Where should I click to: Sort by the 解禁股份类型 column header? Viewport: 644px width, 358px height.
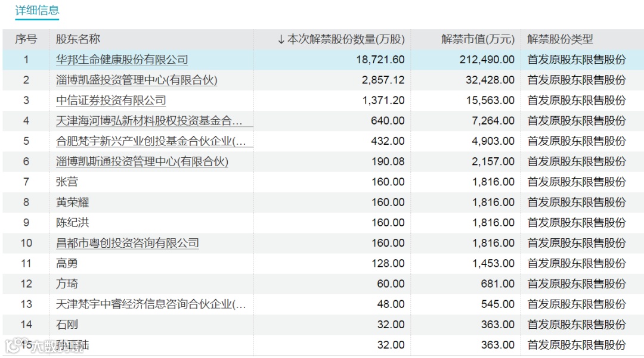point(560,39)
